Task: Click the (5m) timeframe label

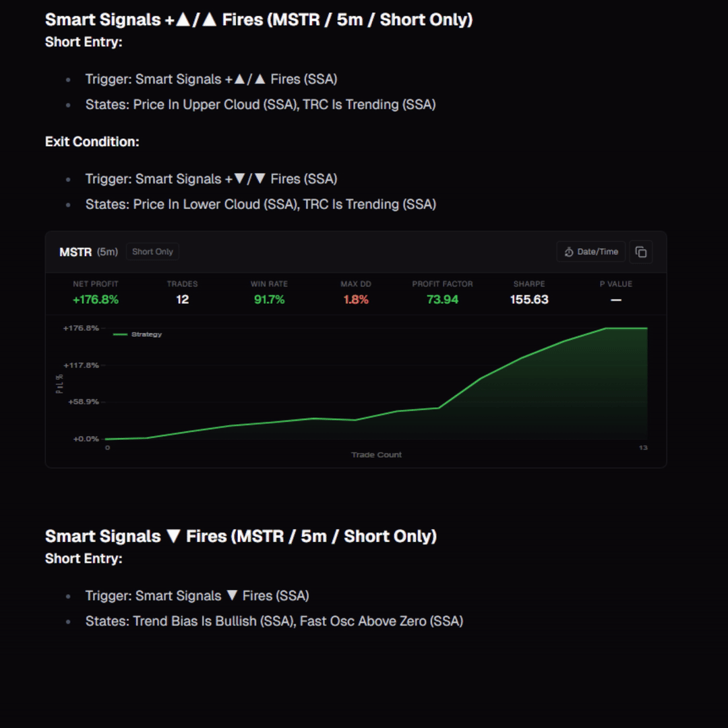Action: click(x=107, y=252)
